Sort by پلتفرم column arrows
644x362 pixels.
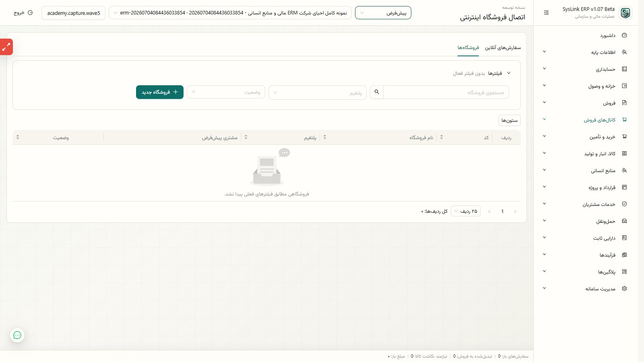pos(246,137)
